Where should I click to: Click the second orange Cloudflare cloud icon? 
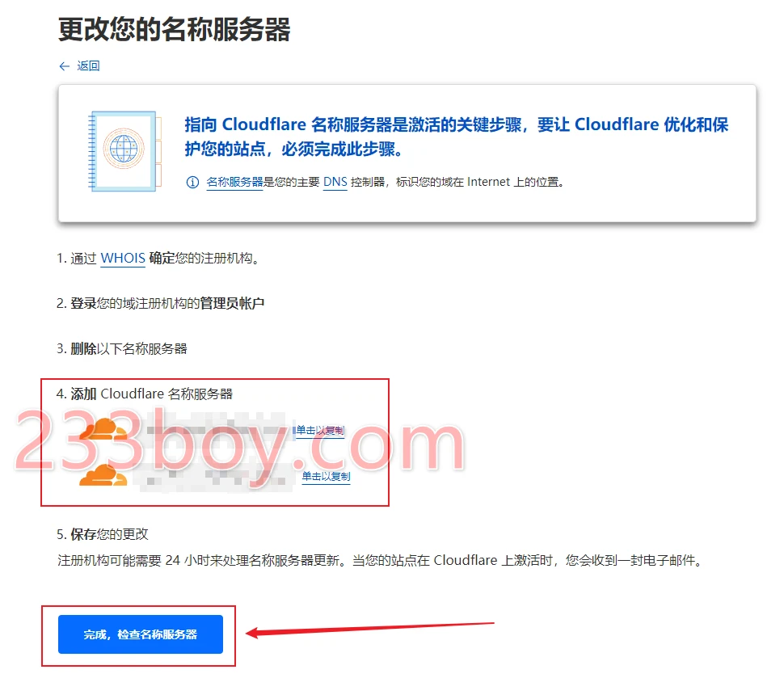[103, 474]
